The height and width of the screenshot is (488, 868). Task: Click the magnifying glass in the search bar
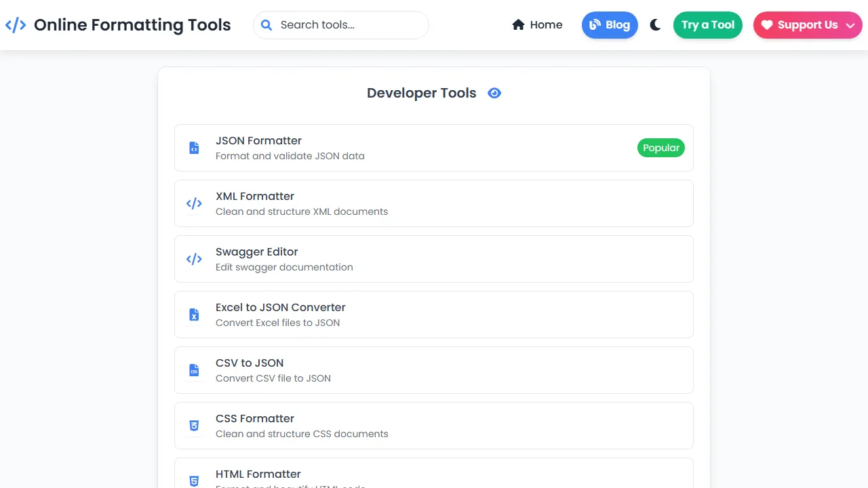point(267,24)
